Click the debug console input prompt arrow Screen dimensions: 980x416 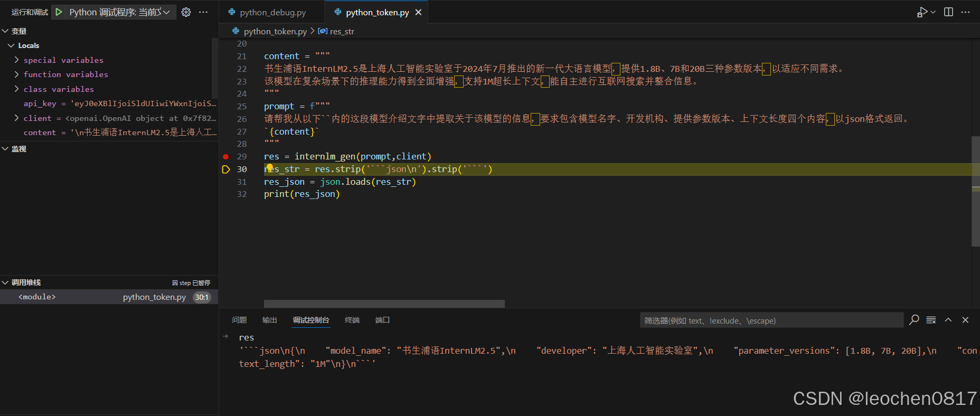(x=225, y=336)
